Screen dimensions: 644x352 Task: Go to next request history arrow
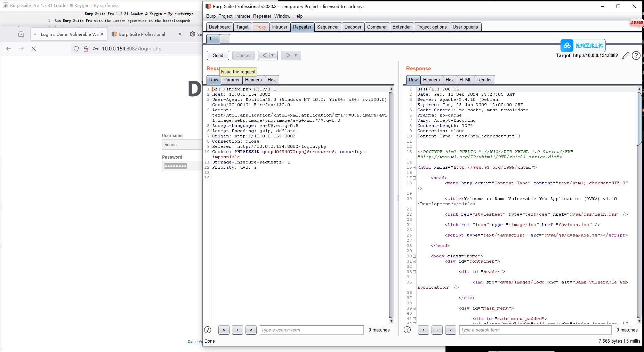coord(288,55)
